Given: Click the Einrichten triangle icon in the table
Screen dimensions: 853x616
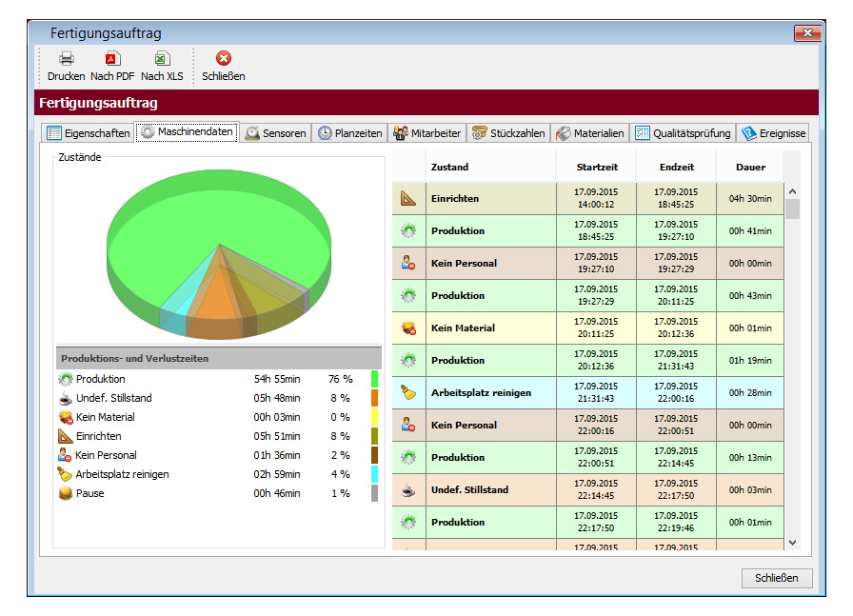Looking at the screenshot, I should click(x=408, y=199).
